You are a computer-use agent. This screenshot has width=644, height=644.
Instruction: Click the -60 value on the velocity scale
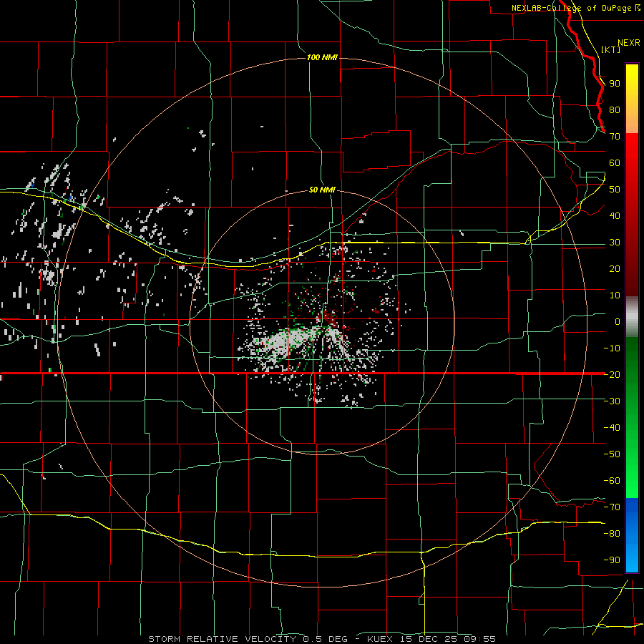tap(612, 481)
